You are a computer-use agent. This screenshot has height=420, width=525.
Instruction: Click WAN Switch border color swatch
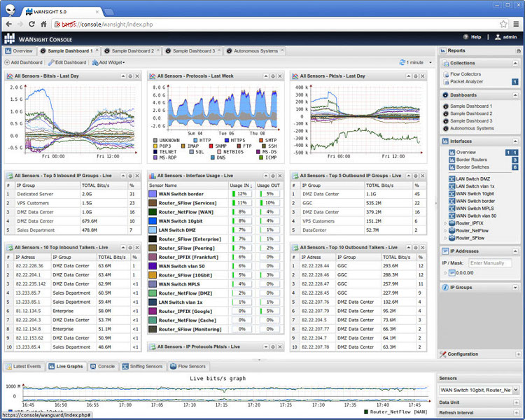(x=153, y=194)
